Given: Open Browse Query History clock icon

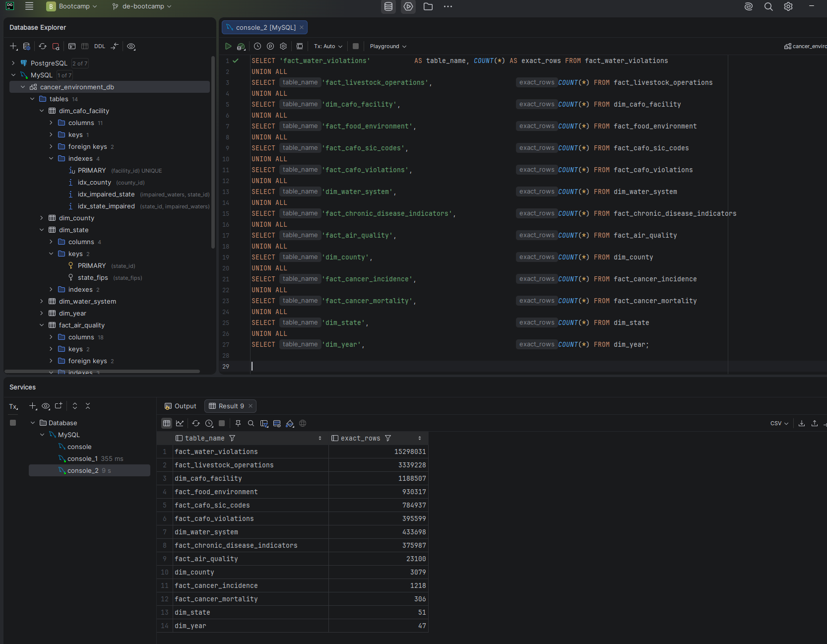Looking at the screenshot, I should coord(257,46).
